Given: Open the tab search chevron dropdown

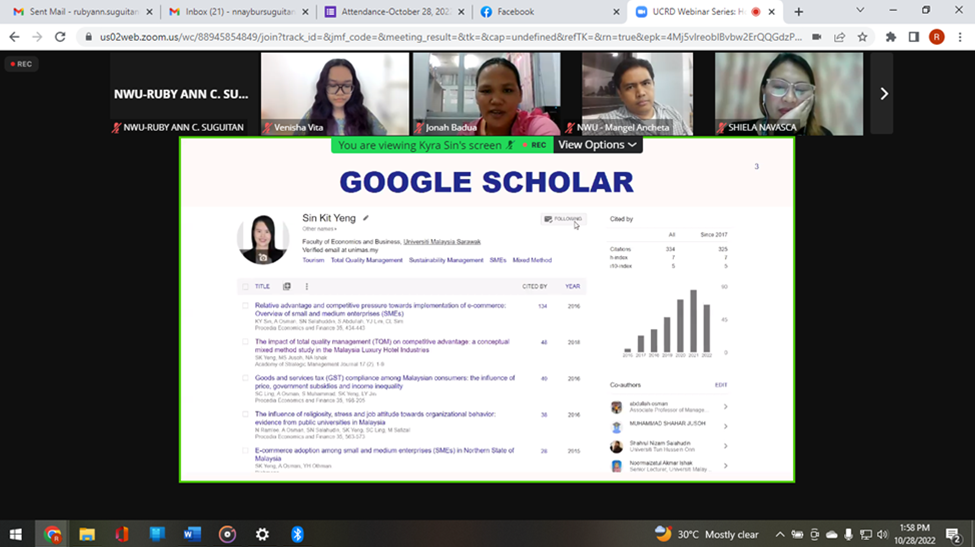Looking at the screenshot, I should (860, 11).
